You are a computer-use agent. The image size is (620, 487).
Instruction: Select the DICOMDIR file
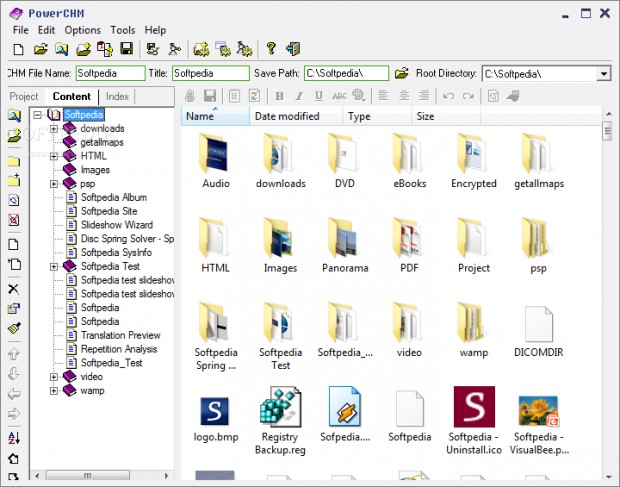pyautogui.click(x=539, y=330)
